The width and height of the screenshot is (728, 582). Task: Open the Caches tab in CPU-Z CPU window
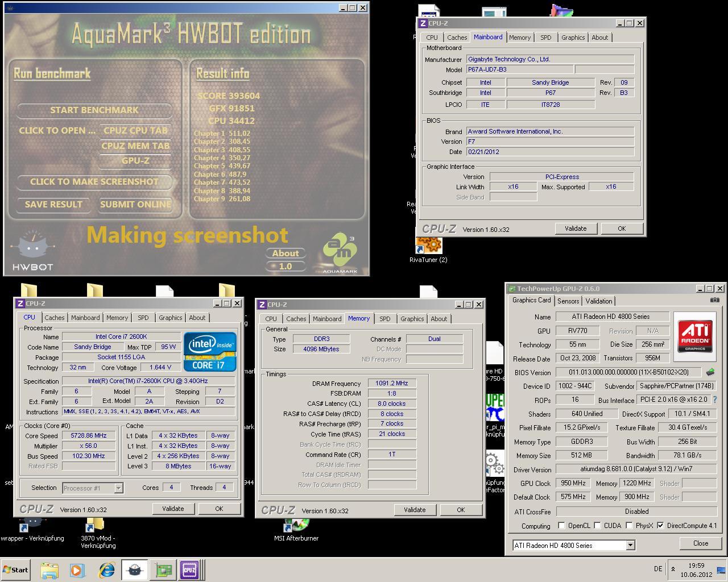coord(55,318)
